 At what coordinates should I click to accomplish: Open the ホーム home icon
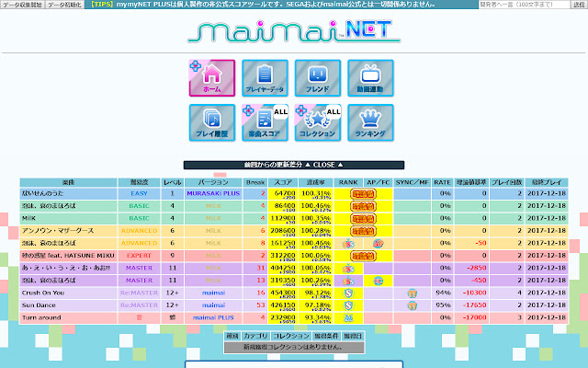tap(212, 78)
